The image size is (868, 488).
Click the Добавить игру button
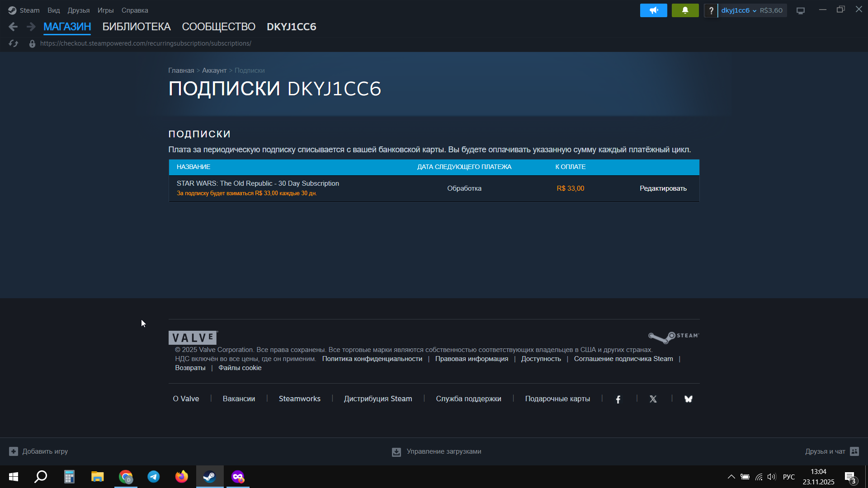point(38,451)
